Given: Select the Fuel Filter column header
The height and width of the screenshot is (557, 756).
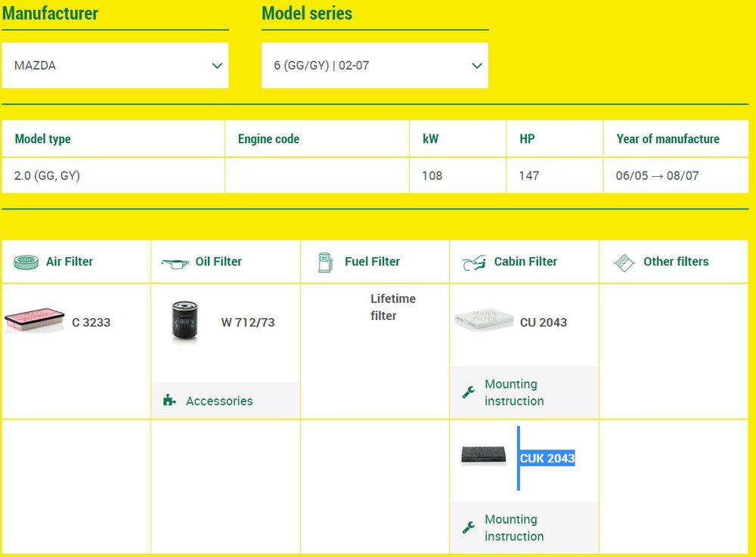Looking at the screenshot, I should click(375, 261).
